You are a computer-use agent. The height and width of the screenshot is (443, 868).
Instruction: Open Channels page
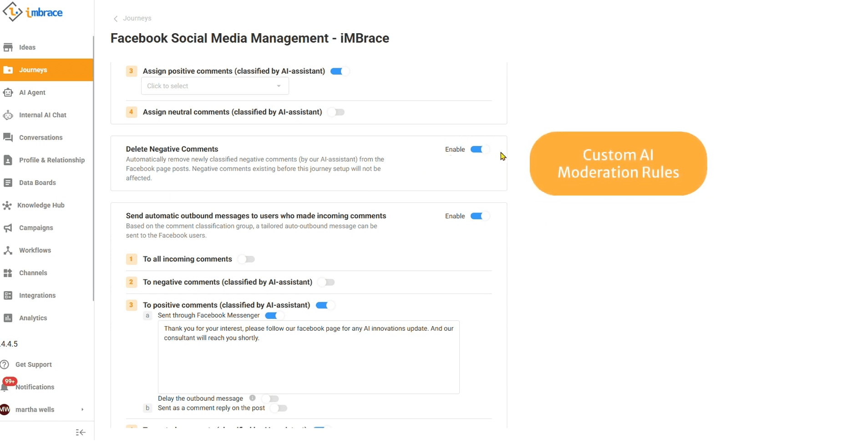[46, 273]
